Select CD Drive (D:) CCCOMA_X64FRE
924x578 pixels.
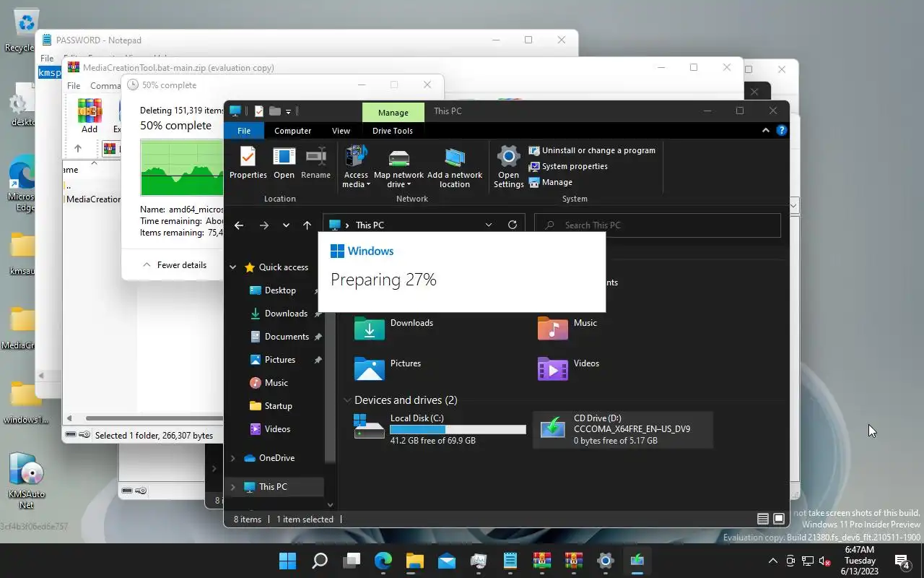(x=623, y=429)
